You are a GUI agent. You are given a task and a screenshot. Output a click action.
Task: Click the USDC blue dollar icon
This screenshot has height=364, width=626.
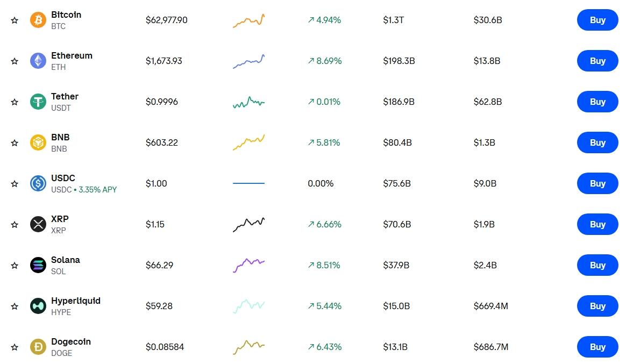pos(38,183)
